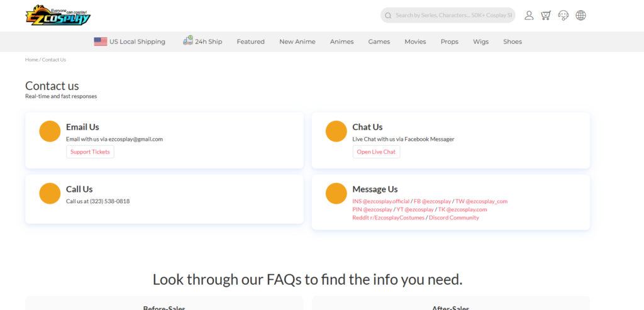Screen dimensions: 644x310
Task: Open US Local Shipping menu item
Action: pos(130,42)
